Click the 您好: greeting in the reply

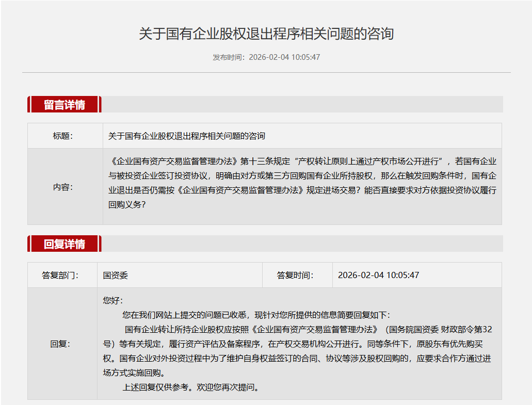pyautogui.click(x=113, y=300)
